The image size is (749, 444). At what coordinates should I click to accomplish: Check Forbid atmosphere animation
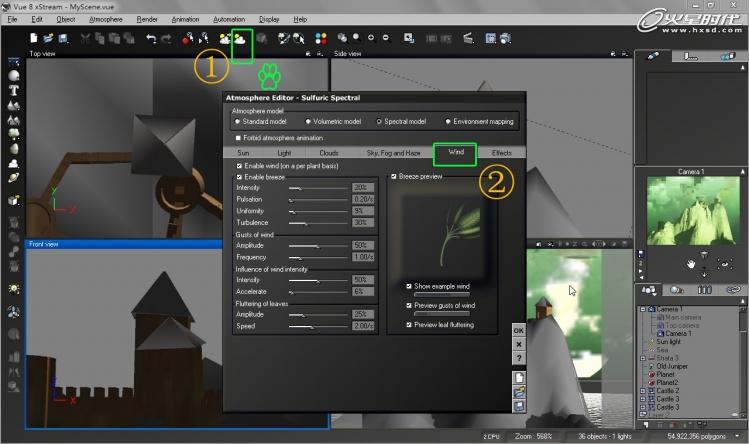238,137
